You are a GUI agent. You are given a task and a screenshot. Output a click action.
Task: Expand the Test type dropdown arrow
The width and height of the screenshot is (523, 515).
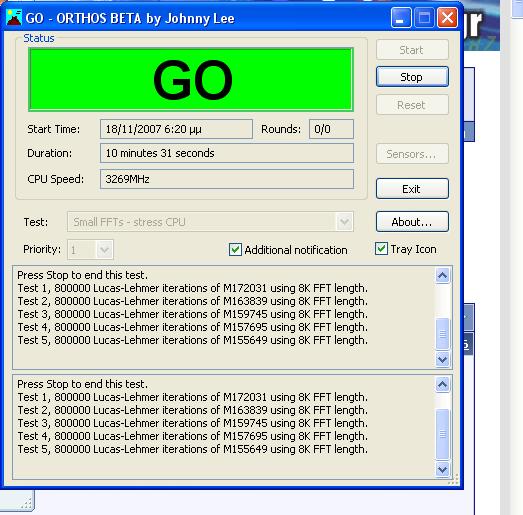[x=344, y=221]
